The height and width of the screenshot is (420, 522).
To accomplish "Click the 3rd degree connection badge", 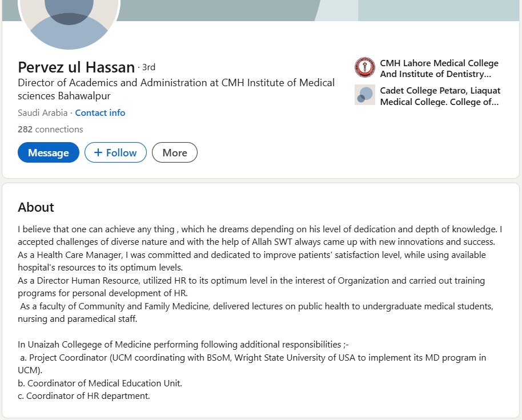I will pos(148,67).
